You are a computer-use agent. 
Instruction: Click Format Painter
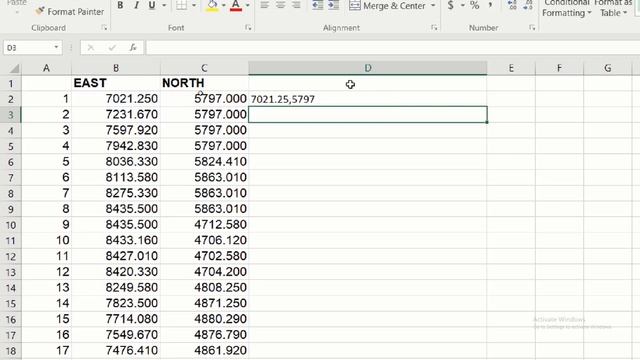pyautogui.click(x=70, y=11)
